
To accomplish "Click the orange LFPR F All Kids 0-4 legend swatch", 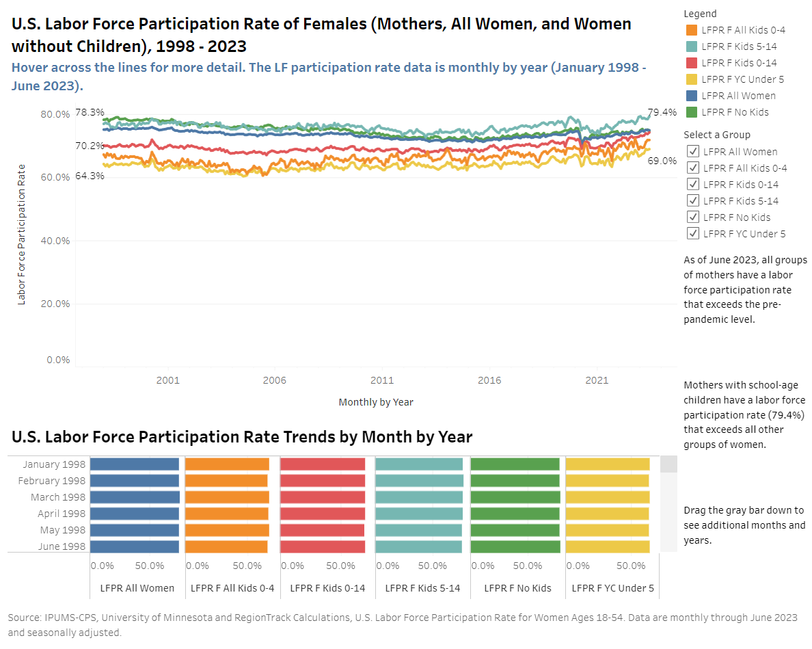I will coord(690,30).
